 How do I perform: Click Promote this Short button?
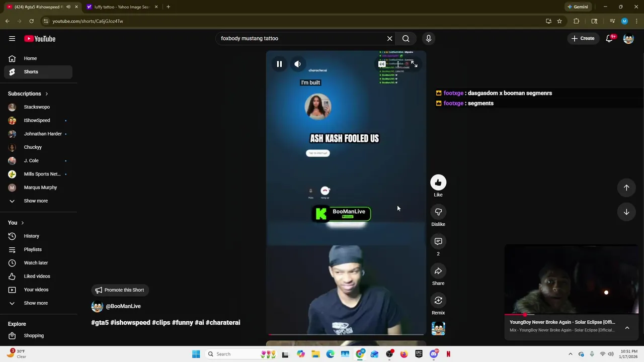tap(120, 290)
